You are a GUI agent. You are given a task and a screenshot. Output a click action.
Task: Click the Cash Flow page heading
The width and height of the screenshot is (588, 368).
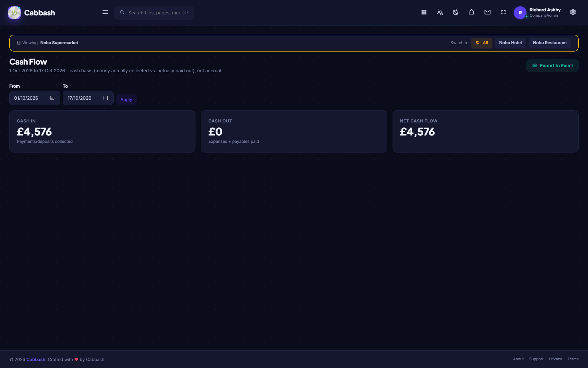[x=28, y=62]
